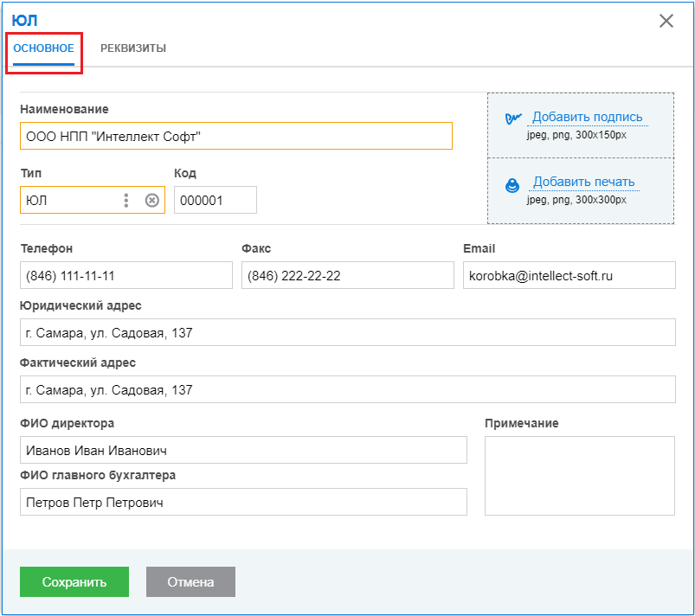Click the Телефон input field
The width and height of the screenshot is (695, 616).
tap(125, 275)
